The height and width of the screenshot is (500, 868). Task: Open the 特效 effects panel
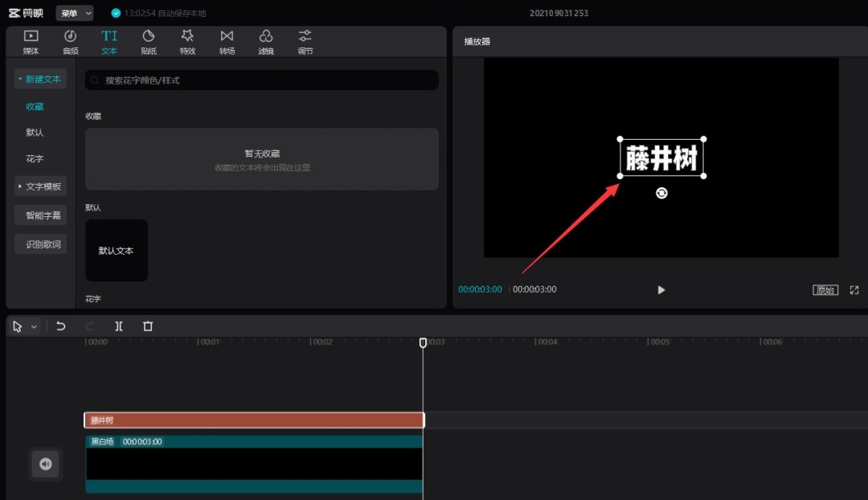point(187,41)
